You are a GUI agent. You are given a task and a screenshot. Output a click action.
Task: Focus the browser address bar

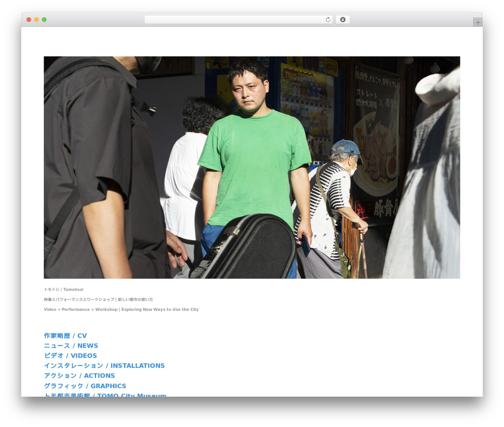(238, 20)
